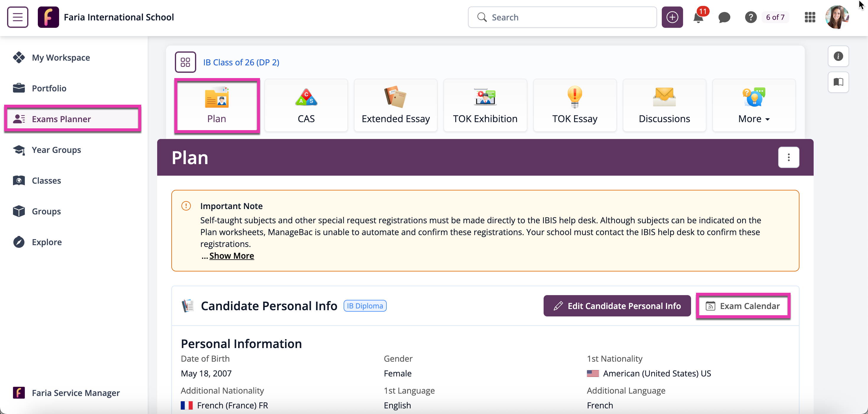
Task: Click the purple plus quick-add icon
Action: tap(672, 17)
